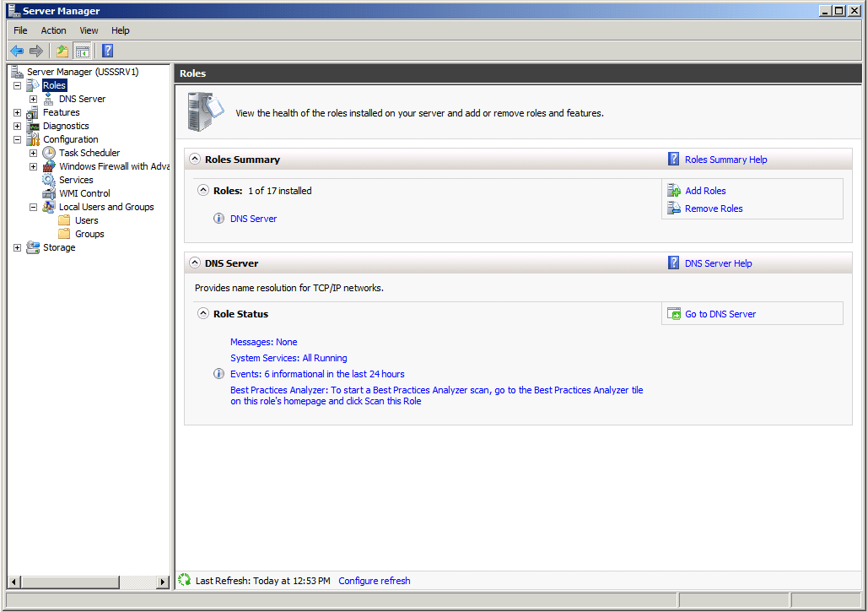Toggle the Show/Hide Console Tree toolbar icon

83,51
